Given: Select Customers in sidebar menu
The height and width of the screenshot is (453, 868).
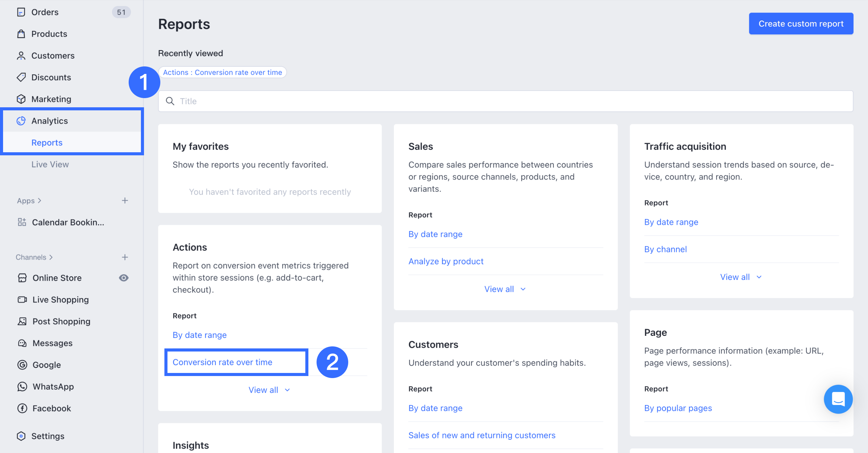Looking at the screenshot, I should pyautogui.click(x=53, y=56).
